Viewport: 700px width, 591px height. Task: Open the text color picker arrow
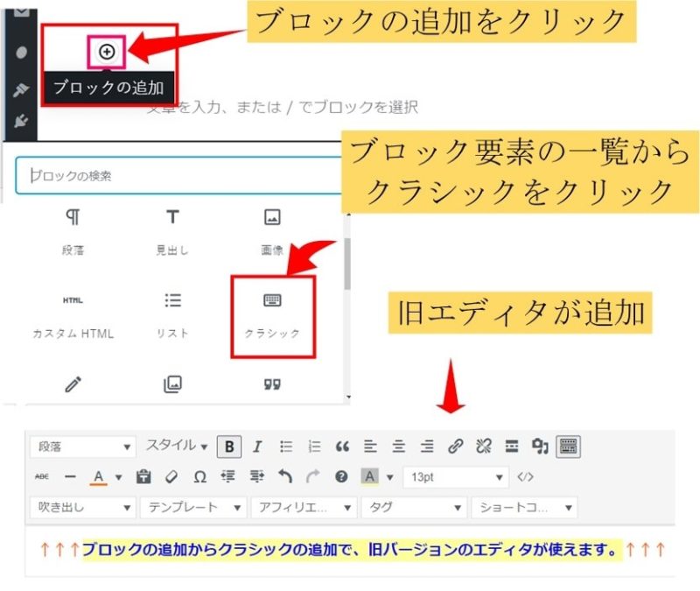pos(119,477)
